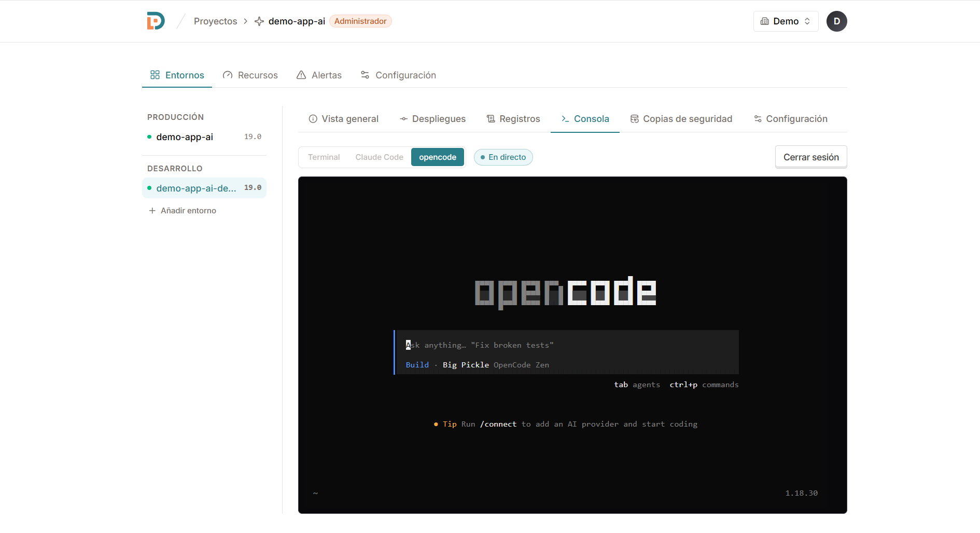The image size is (980, 533).
Task: Open the environment Configuración sub-tab
Action: (790, 119)
